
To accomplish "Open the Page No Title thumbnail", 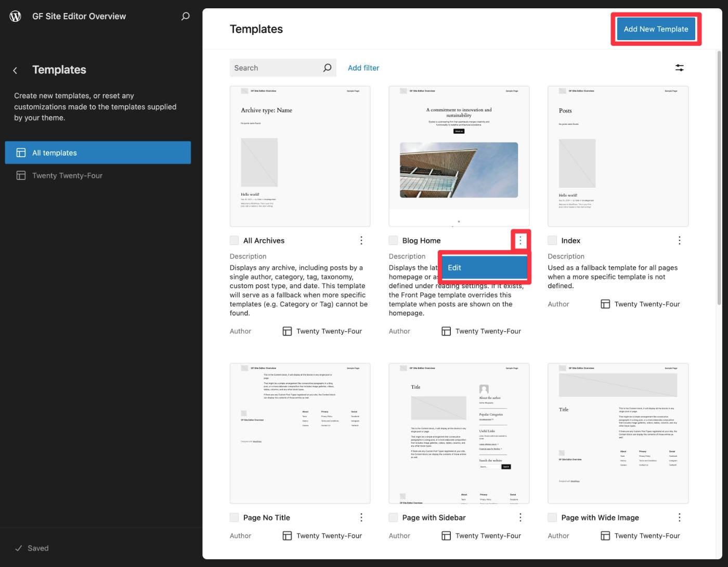I will coord(300,433).
